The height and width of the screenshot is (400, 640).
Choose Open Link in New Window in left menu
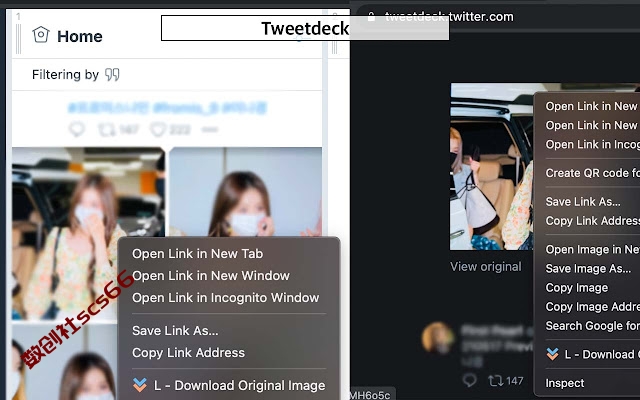[211, 276]
